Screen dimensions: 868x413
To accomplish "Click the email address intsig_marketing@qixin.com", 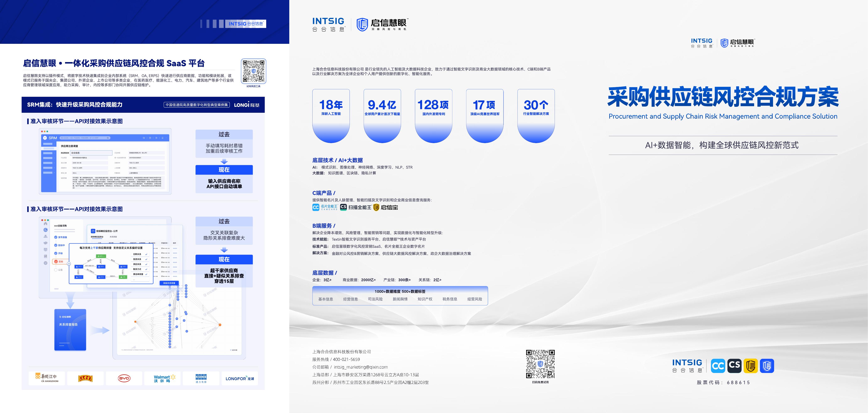I will pos(361,367).
